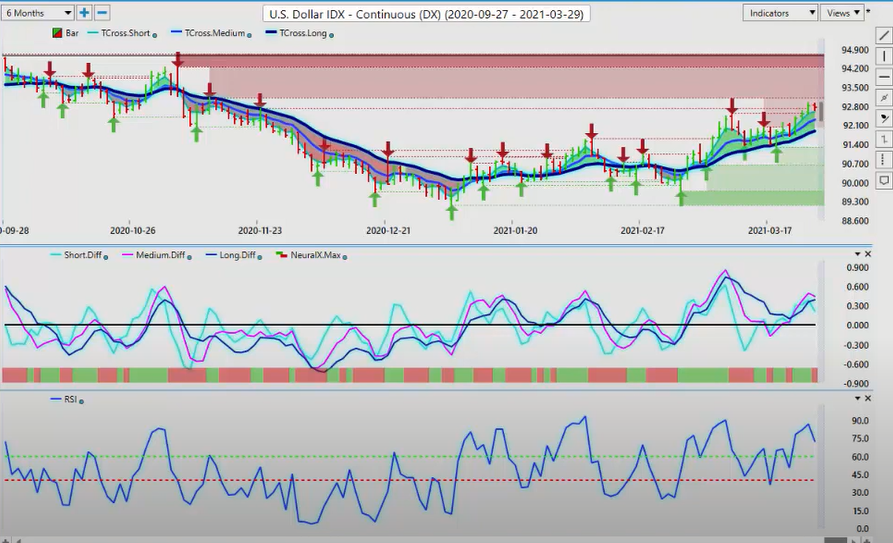The height and width of the screenshot is (543, 893).
Task: Select the vertical line drawing tool
Action: [x=884, y=56]
